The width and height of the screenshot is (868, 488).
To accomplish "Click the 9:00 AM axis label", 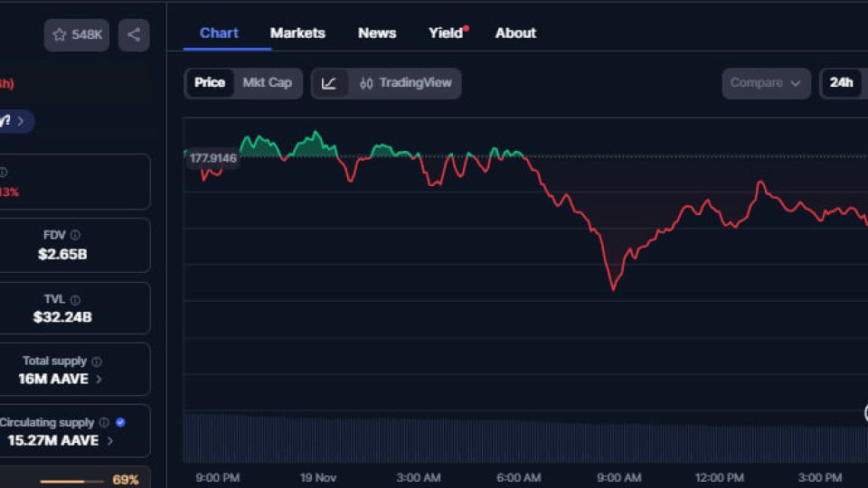I will click(x=618, y=477).
